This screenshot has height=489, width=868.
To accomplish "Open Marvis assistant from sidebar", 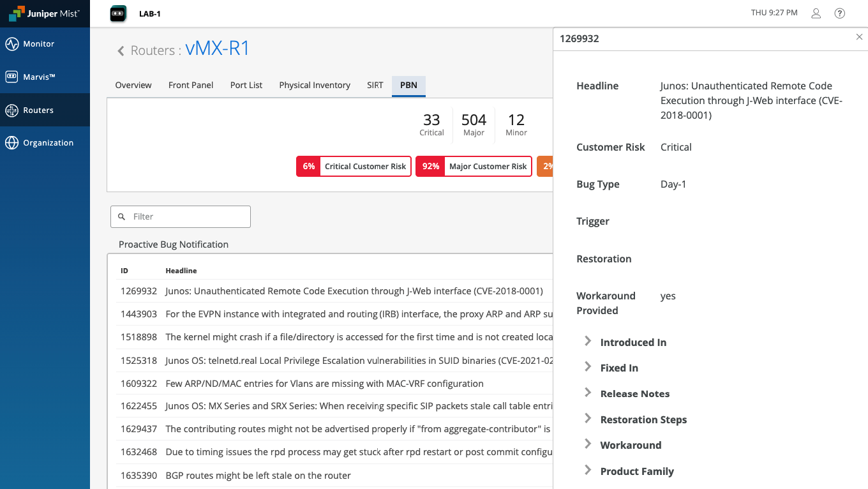I will 38,77.
